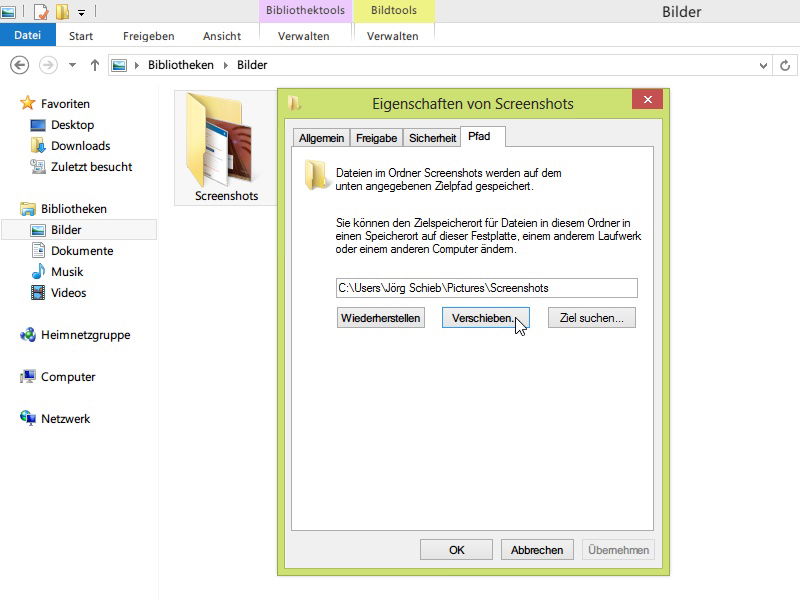800x600 pixels.
Task: Close the Eigenschaften von Screenshots dialog
Action: [x=647, y=99]
